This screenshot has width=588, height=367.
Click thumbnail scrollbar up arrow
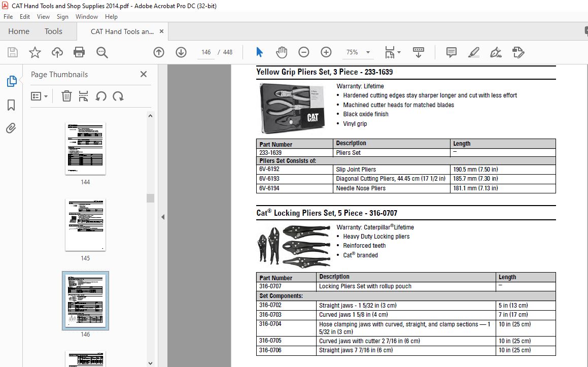[x=150, y=116]
